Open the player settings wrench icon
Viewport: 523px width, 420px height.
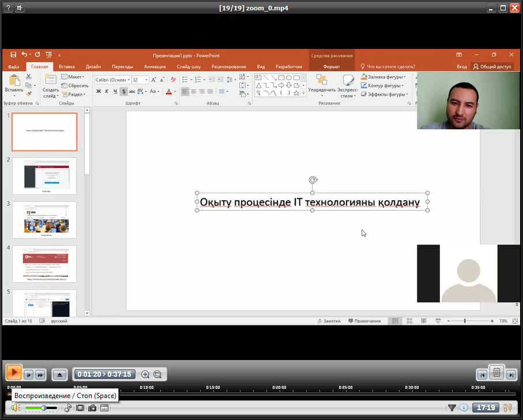507,408
